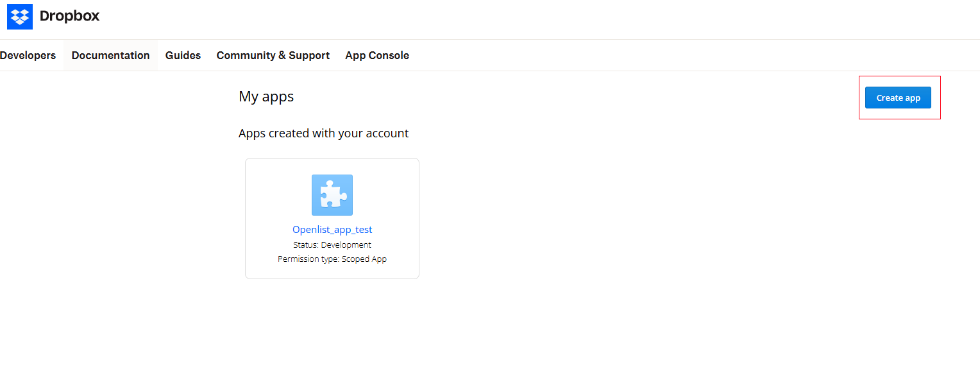This screenshot has width=980, height=369.
Task: Click the puzzle piece app icon
Action: [332, 195]
